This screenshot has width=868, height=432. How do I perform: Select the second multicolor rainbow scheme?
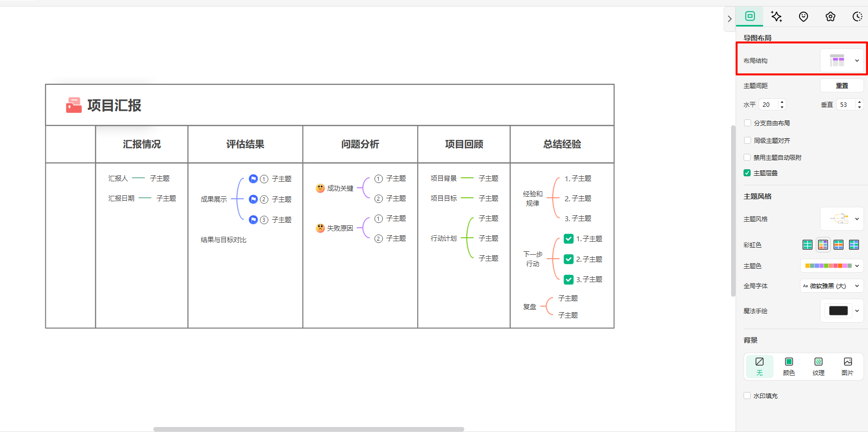(x=823, y=245)
